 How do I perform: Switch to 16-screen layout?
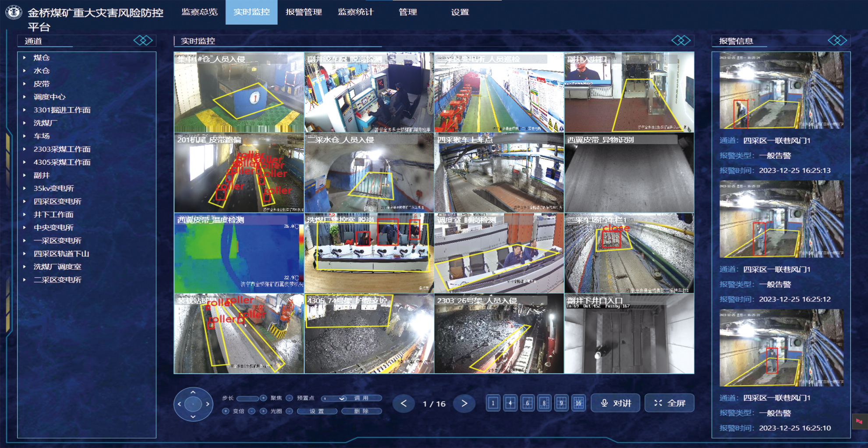578,403
